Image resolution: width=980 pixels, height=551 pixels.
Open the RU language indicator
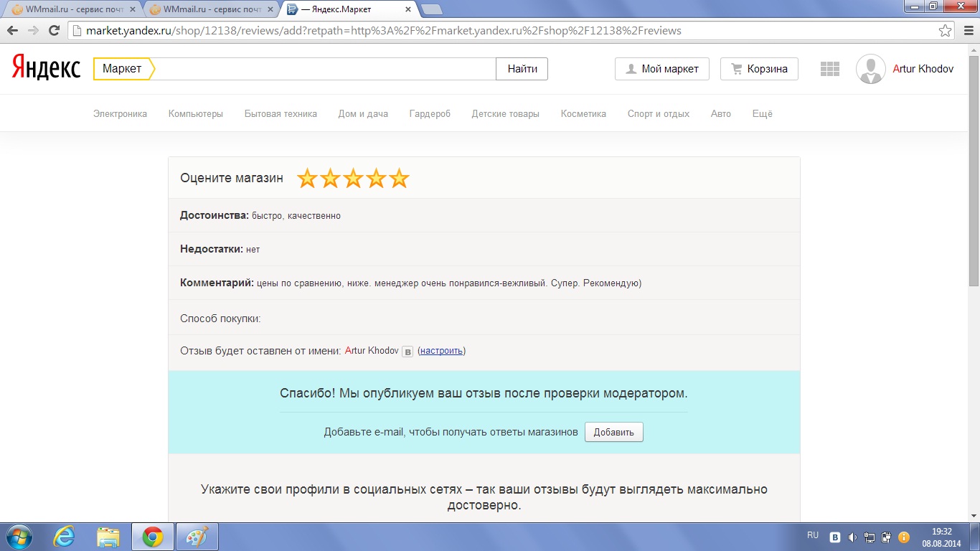tap(813, 535)
